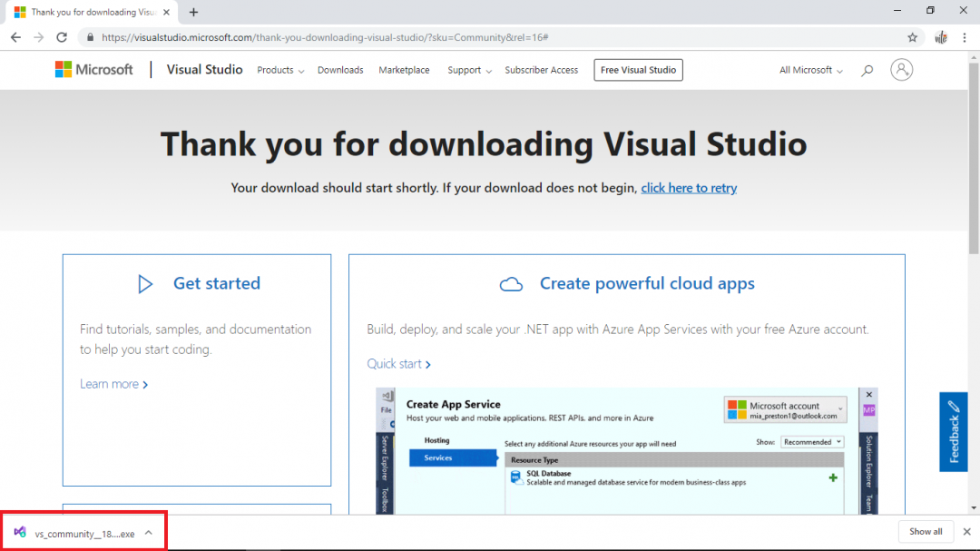Go to the Visual Studio home link
The width and height of the screenshot is (980, 551).
(204, 69)
